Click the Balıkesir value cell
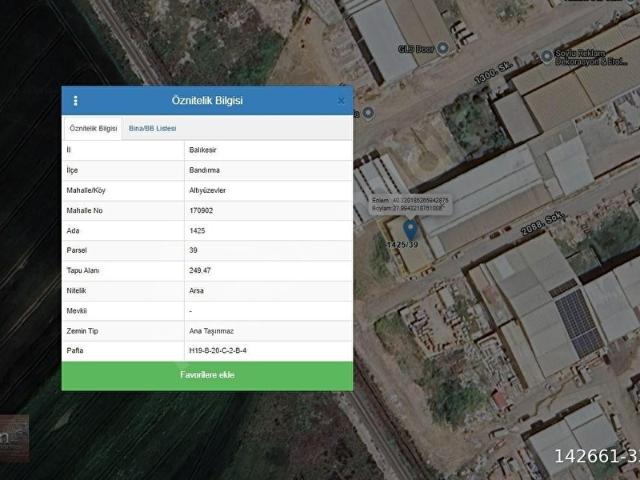The image size is (640, 480). tap(269, 150)
